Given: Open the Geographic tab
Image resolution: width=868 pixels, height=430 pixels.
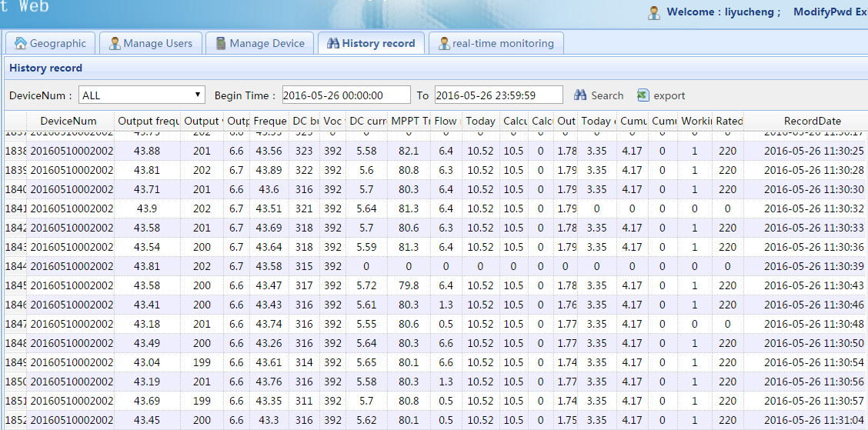Looking at the screenshot, I should click(50, 43).
